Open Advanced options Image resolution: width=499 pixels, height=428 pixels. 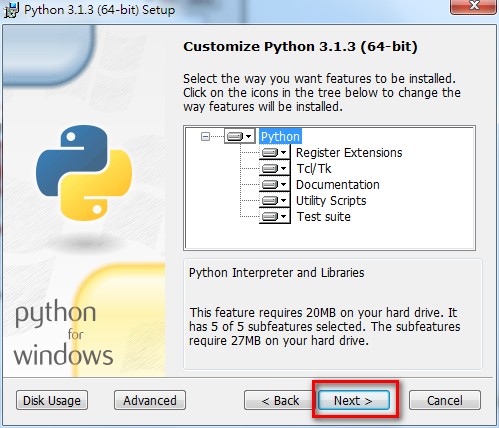(x=150, y=400)
